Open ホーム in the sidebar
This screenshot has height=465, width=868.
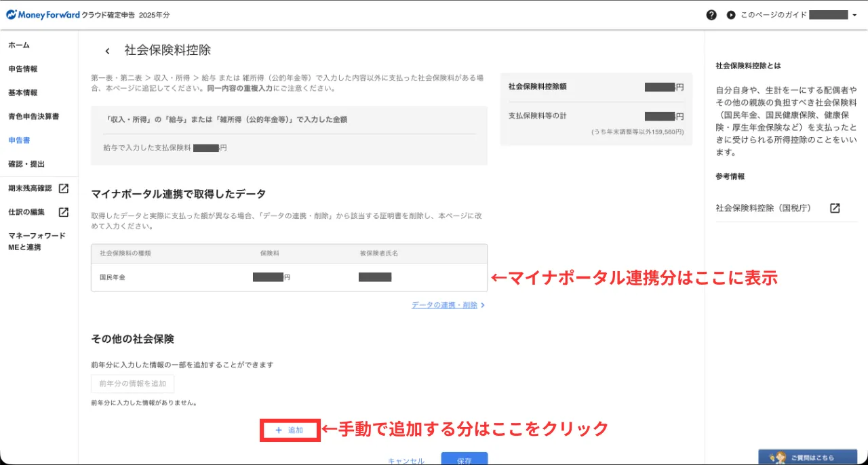coord(19,45)
